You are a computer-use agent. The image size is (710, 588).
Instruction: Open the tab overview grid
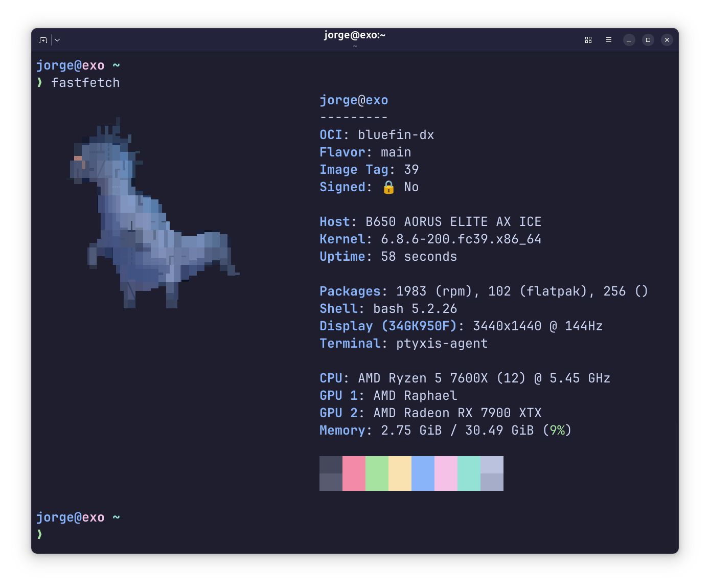(x=588, y=40)
